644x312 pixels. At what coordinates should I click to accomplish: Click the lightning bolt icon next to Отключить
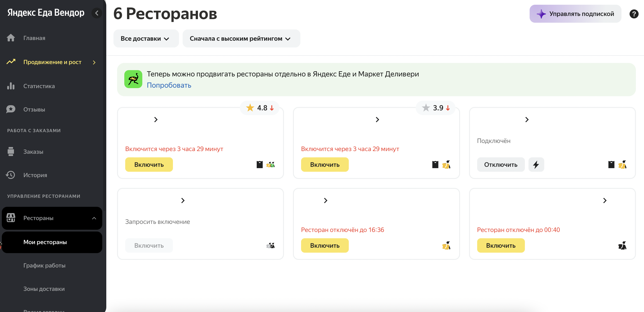click(536, 165)
